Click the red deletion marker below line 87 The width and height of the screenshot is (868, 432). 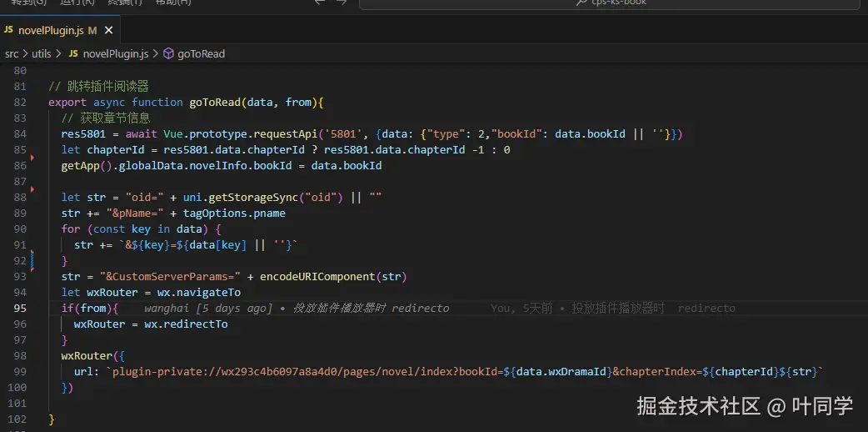(x=32, y=189)
